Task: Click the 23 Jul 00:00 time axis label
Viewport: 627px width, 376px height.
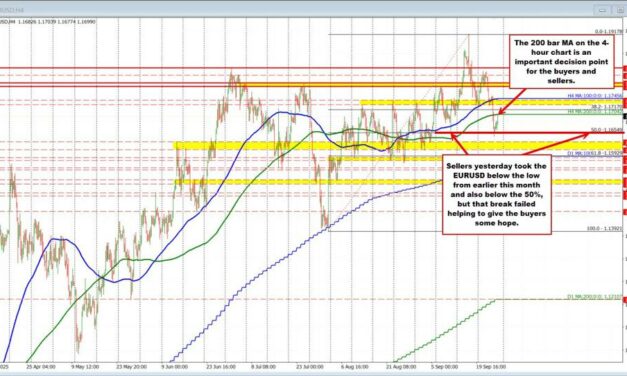Action: pyautogui.click(x=310, y=366)
